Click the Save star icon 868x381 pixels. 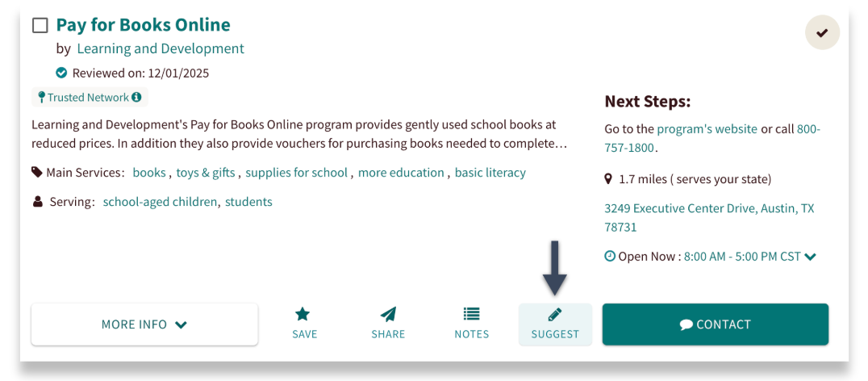[303, 315]
